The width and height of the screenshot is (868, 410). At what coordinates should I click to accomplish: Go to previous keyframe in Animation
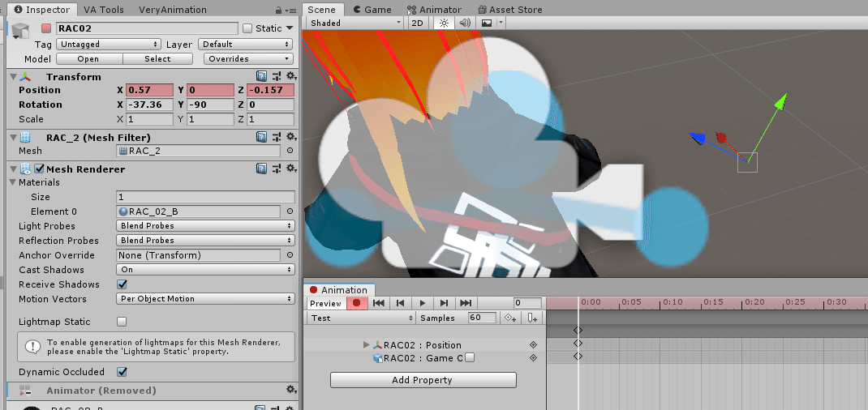(x=400, y=303)
